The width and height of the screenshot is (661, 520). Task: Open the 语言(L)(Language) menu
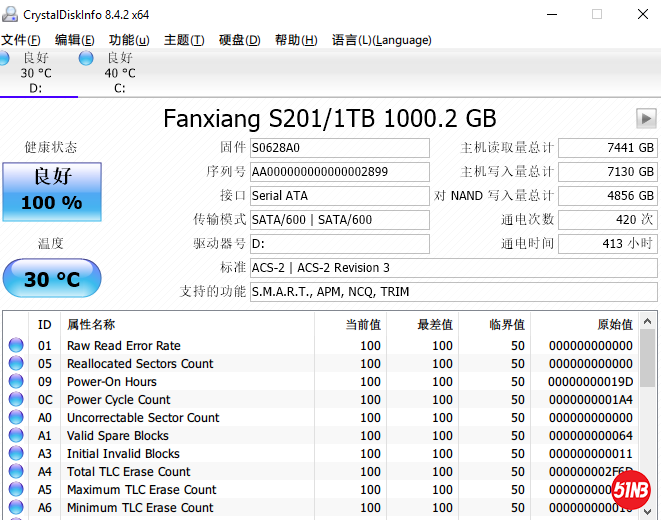click(x=381, y=40)
